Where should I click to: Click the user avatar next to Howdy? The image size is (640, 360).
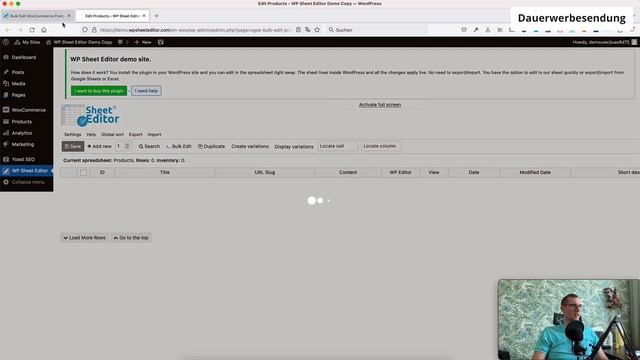(634, 42)
